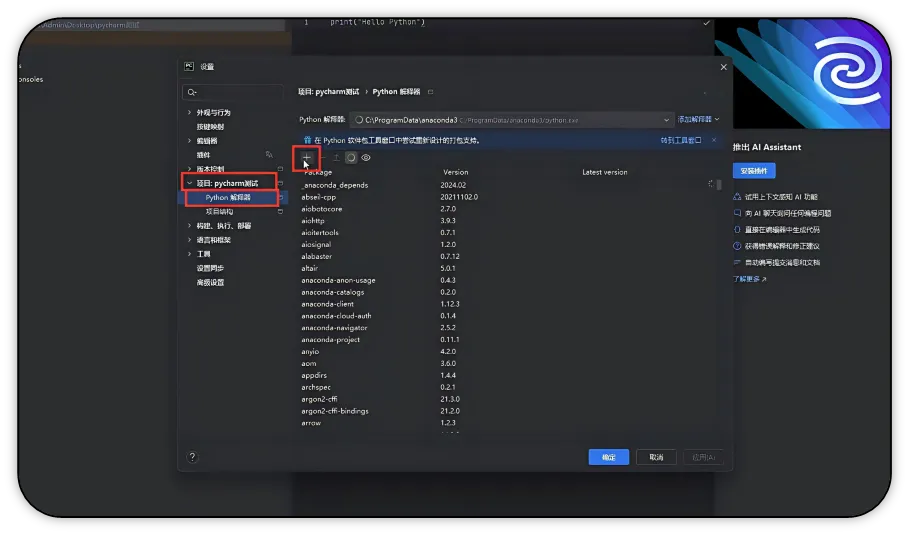Select 高级设置 in settings tree
The width and height of the screenshot is (909, 535).
(x=210, y=282)
